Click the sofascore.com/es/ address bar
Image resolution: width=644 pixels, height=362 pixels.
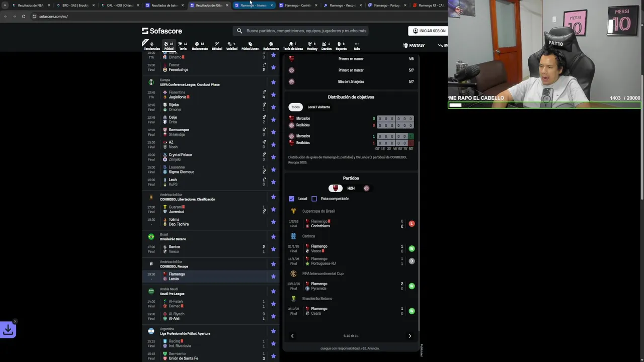point(53,16)
